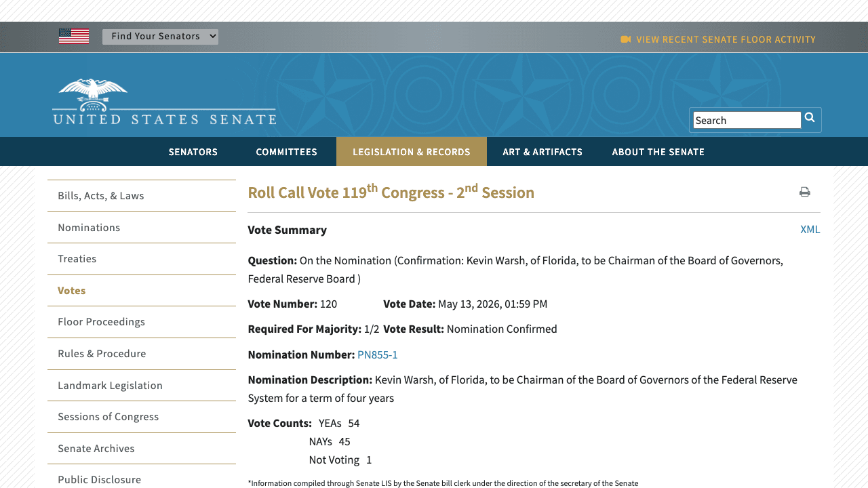Click the video camera icon
The image size is (868, 488).
(x=626, y=39)
